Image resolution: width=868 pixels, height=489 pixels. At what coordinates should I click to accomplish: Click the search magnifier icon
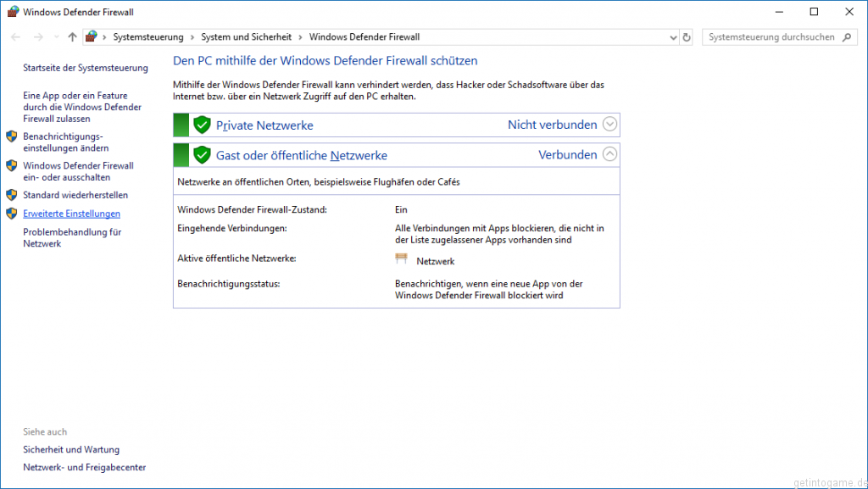click(x=847, y=37)
